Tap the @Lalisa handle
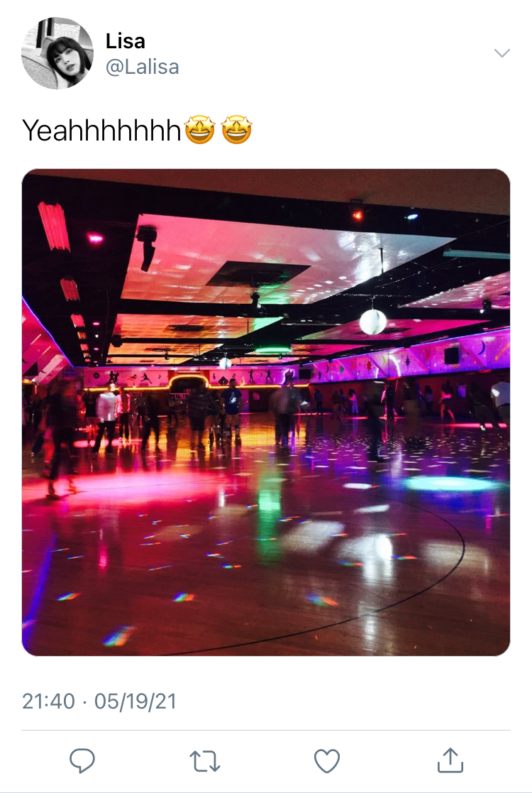 142,67
